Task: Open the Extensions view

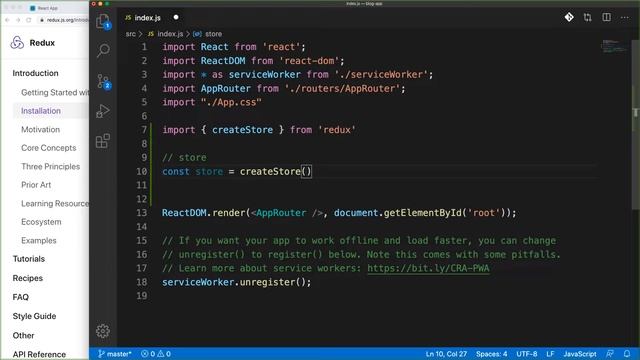Action: [x=103, y=141]
